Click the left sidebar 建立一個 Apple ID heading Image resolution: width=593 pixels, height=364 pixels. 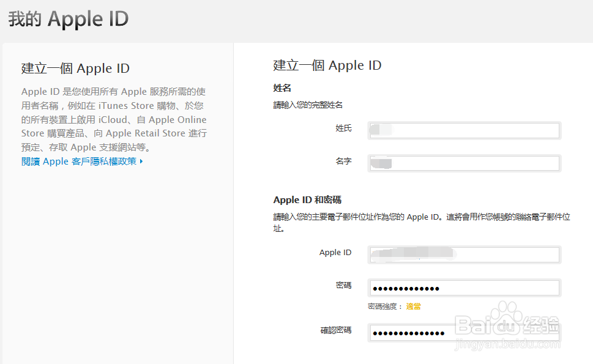pos(75,69)
